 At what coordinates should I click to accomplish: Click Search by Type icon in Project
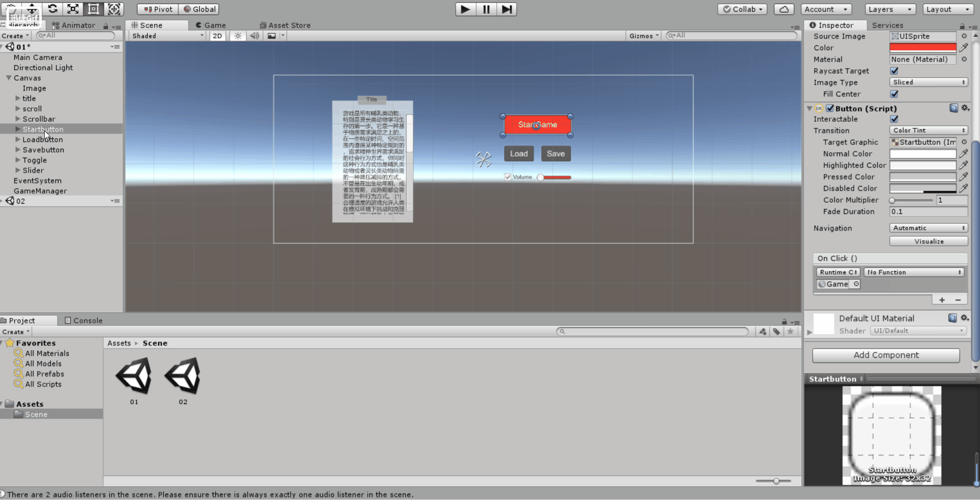pos(763,332)
